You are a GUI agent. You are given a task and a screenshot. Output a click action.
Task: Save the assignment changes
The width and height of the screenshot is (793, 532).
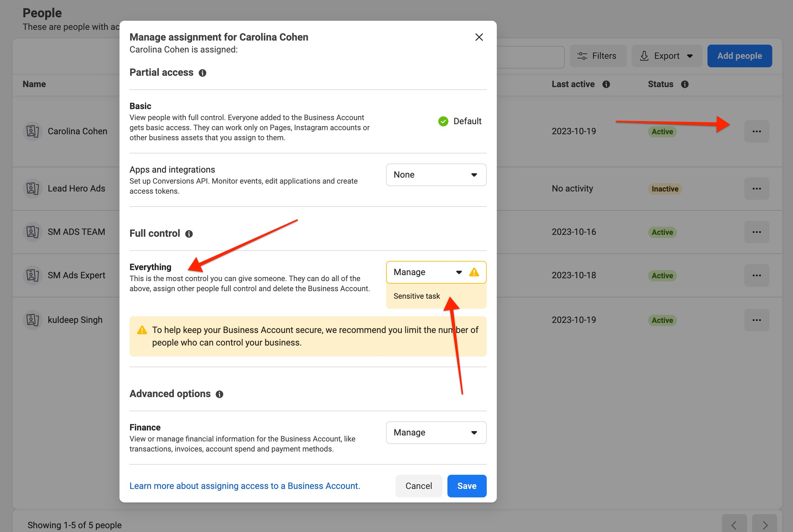coord(467,486)
